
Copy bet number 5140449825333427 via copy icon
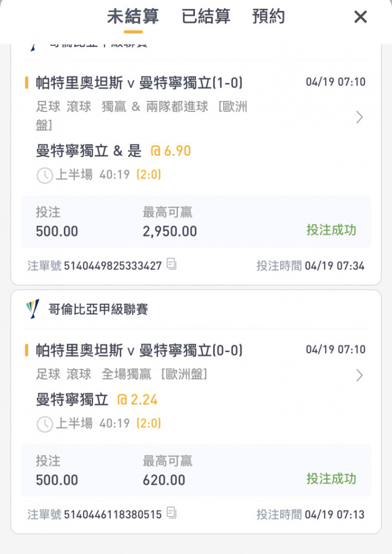coord(171,264)
